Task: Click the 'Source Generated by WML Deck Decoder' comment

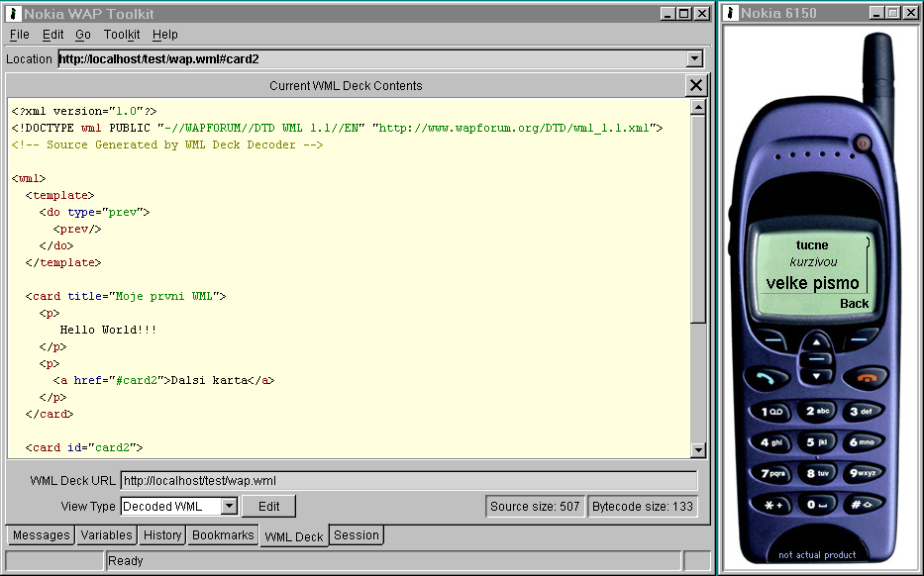Action: tap(167, 144)
